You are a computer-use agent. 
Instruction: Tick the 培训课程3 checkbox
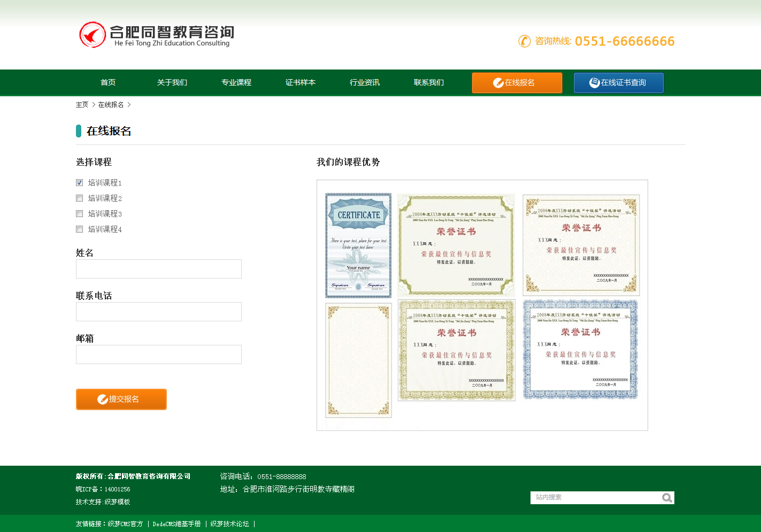click(80, 214)
